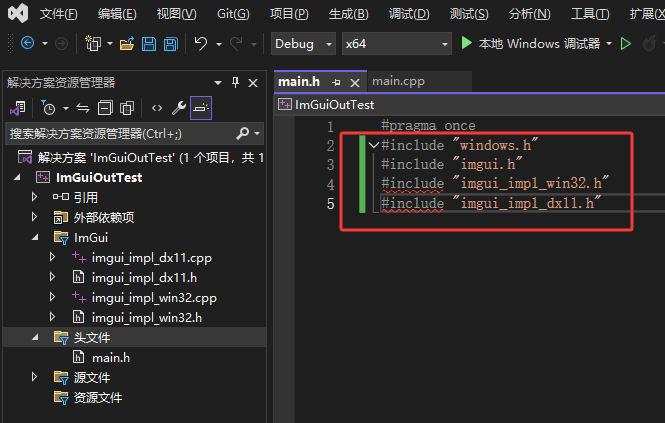Viewport: 665px width, 423px height.
Task: Collapse all in Solution Explorer
Action: point(105,108)
